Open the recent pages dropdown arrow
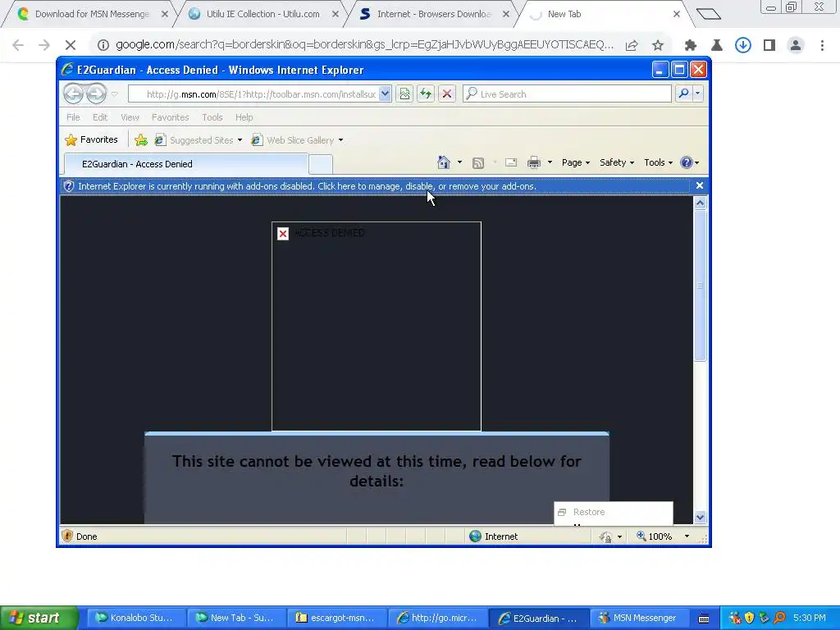The image size is (840, 630). pos(114,94)
